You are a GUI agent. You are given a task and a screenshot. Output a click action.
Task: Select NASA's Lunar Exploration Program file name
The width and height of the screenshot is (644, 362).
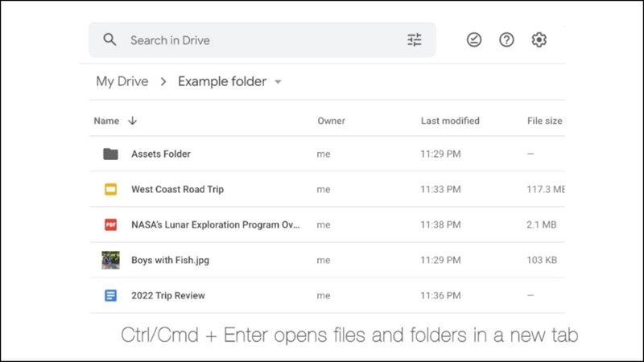216,224
